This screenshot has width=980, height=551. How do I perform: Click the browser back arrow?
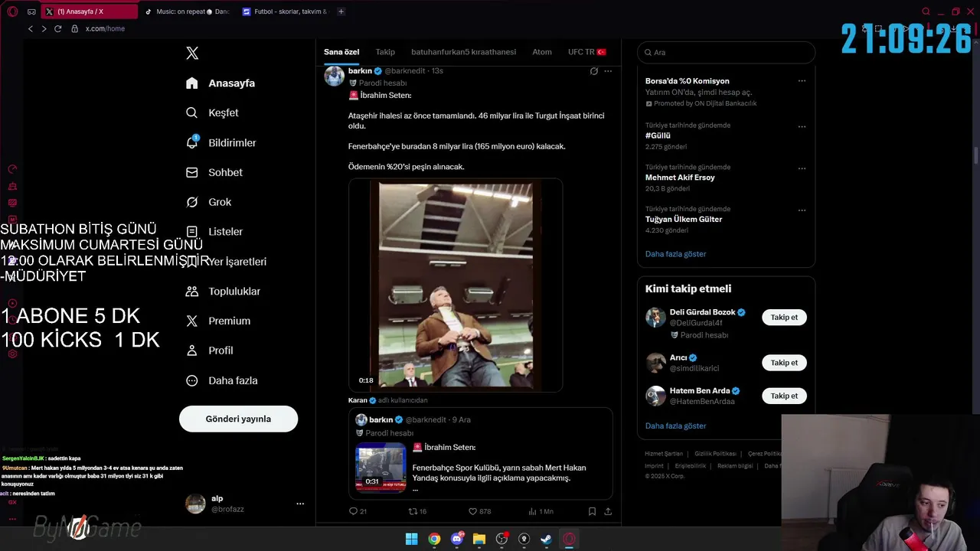tap(31, 28)
